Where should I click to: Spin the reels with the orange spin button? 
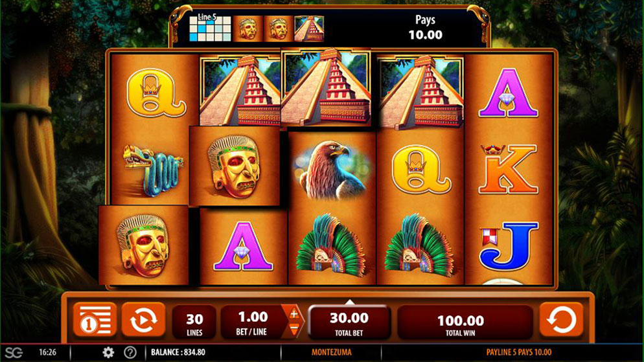tap(561, 319)
